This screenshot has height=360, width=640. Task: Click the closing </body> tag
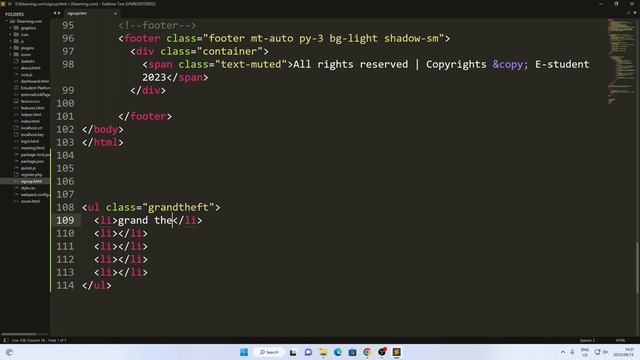click(x=103, y=129)
